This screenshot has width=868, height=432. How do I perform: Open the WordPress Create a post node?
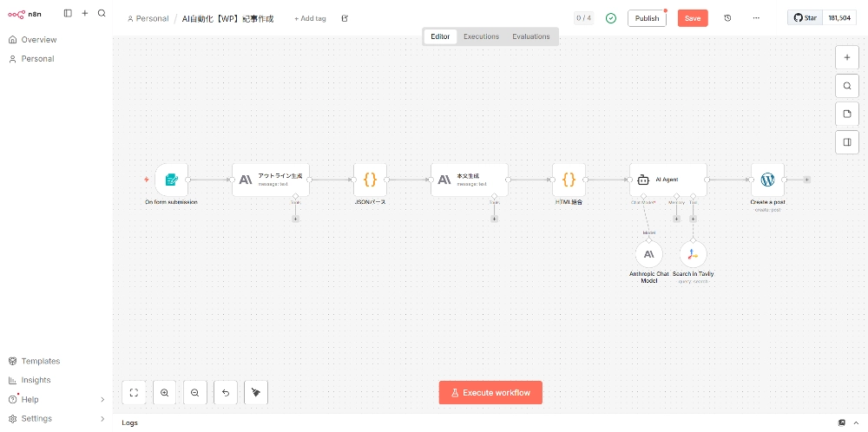pos(767,180)
